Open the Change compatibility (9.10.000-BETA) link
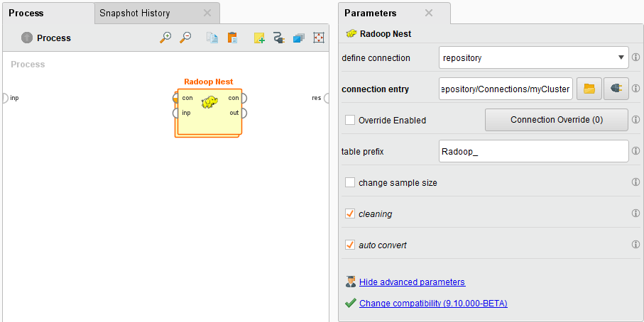644x322 pixels. [433, 303]
